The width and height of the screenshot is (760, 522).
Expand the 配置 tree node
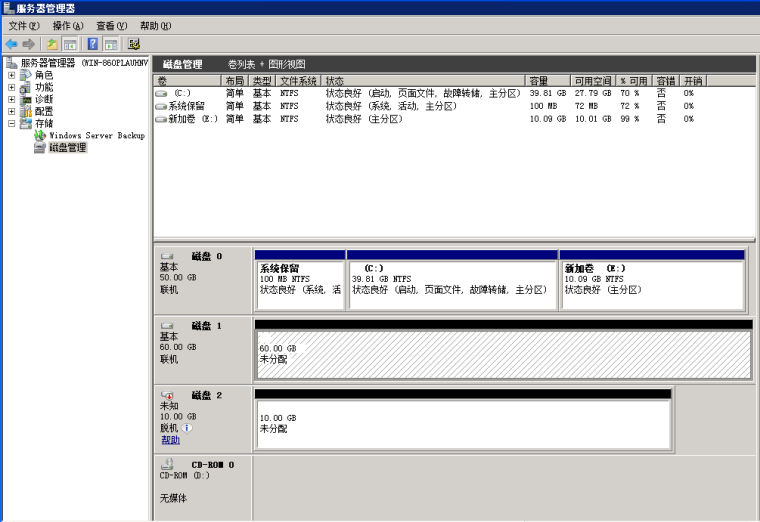coord(12,111)
